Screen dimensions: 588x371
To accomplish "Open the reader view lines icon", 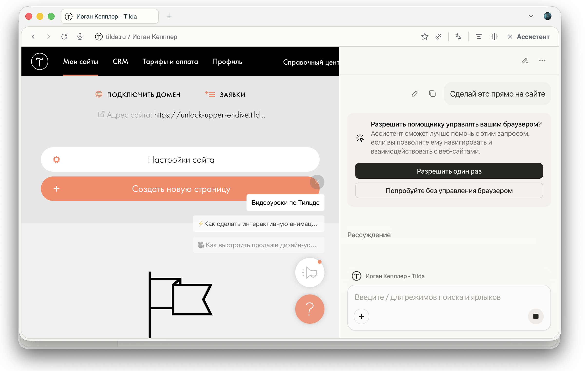I will pyautogui.click(x=479, y=37).
